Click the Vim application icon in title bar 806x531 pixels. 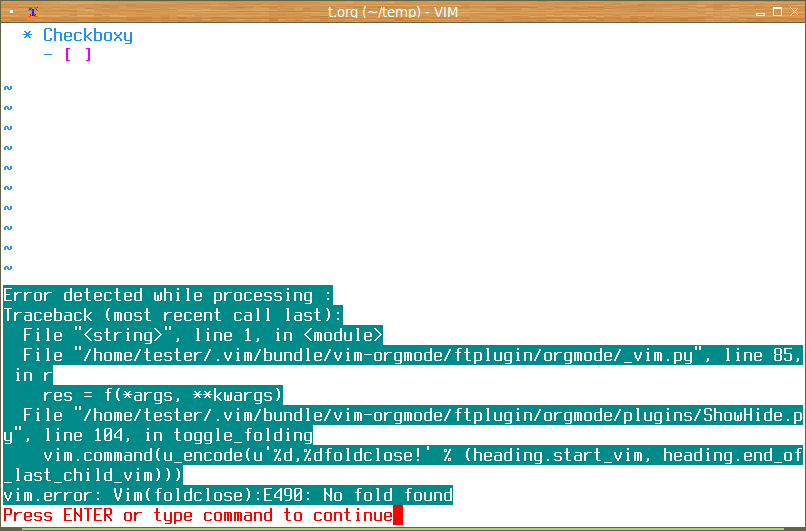[x=33, y=11]
